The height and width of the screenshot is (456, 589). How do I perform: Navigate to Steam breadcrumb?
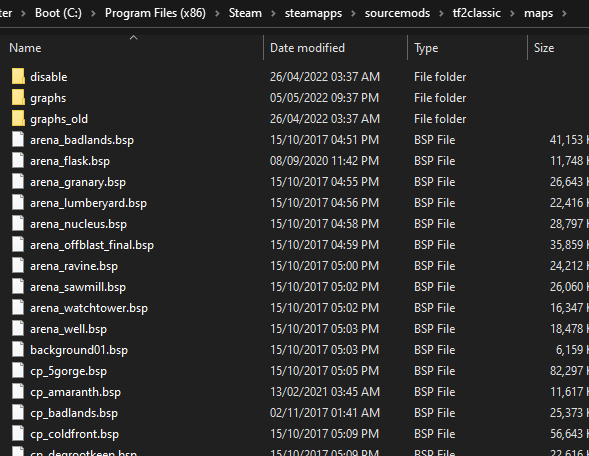click(245, 13)
